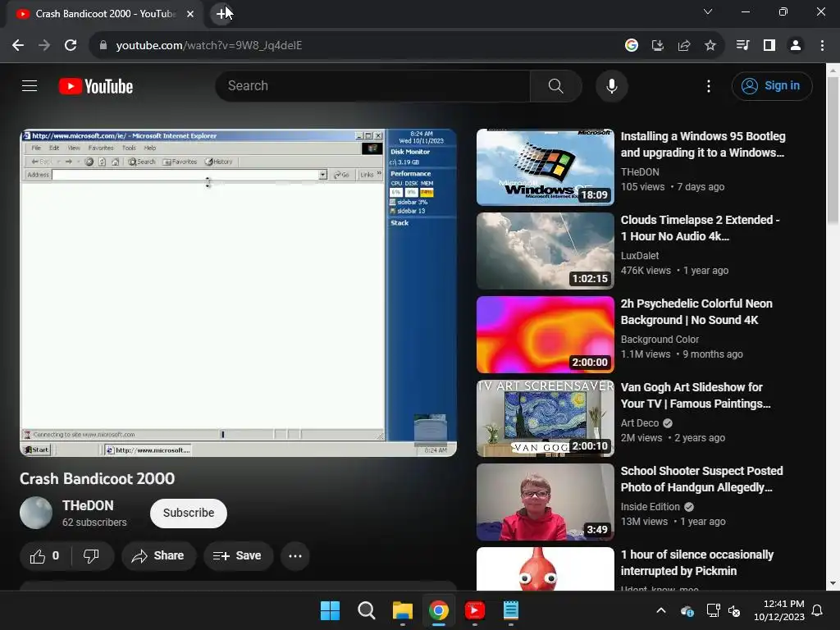This screenshot has width=840, height=630.
Task: Click the scrollbar down arrow
Action: 833,583
